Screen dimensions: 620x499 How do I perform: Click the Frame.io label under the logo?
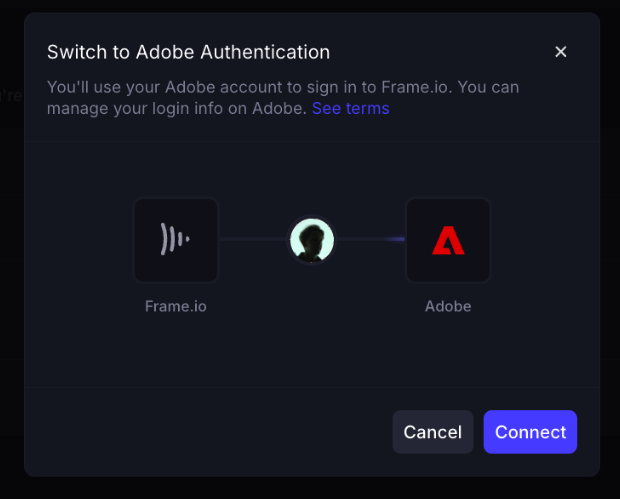(176, 306)
